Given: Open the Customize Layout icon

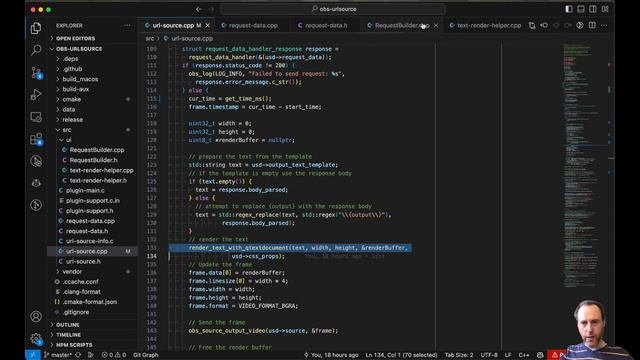Looking at the screenshot, I should pyautogui.click(x=605, y=9).
